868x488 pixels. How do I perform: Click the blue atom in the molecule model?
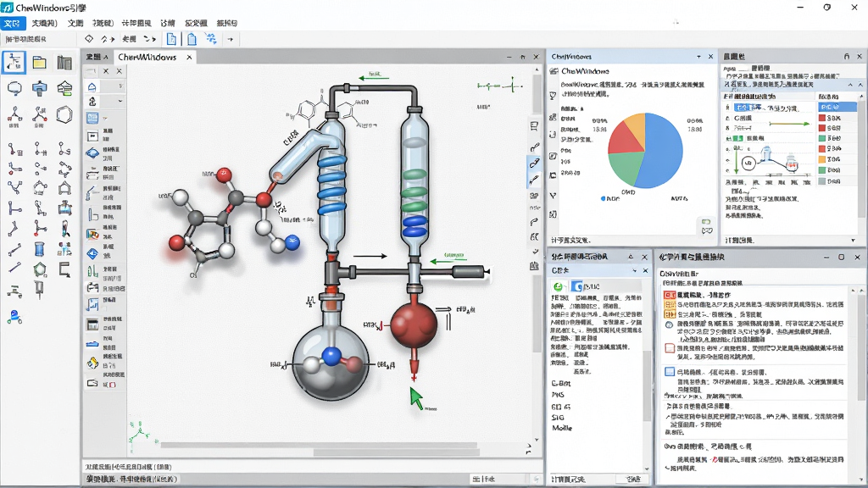click(292, 242)
